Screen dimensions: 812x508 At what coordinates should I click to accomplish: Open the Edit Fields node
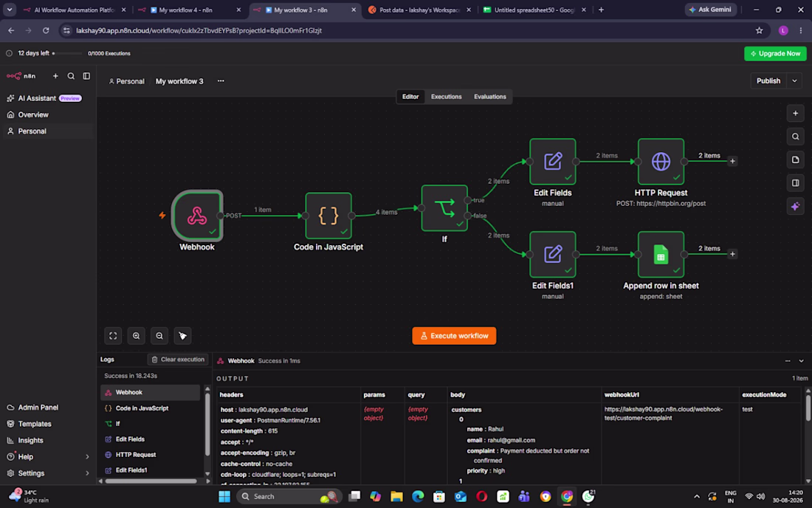(x=553, y=161)
